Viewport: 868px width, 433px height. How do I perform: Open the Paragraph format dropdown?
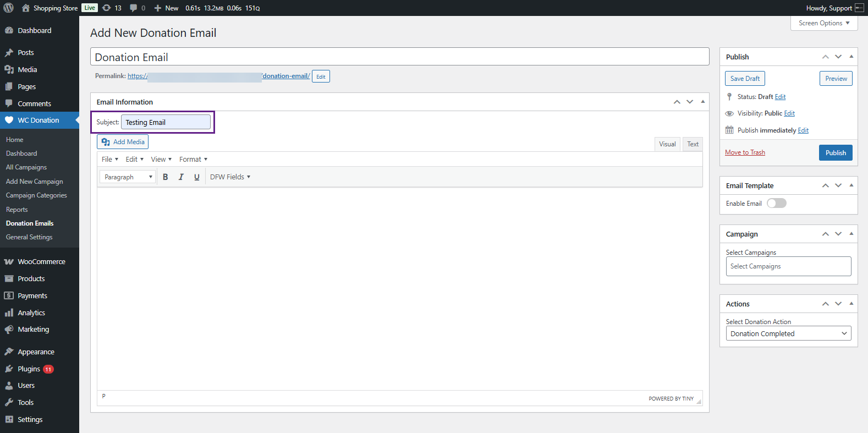(128, 177)
